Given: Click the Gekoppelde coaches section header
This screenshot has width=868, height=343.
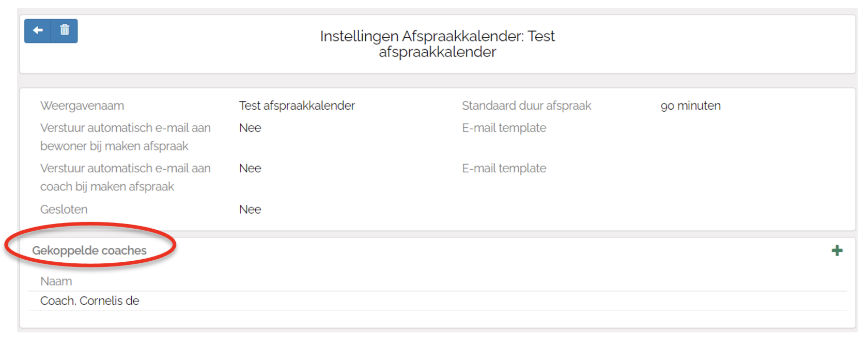Looking at the screenshot, I should pos(89,251).
